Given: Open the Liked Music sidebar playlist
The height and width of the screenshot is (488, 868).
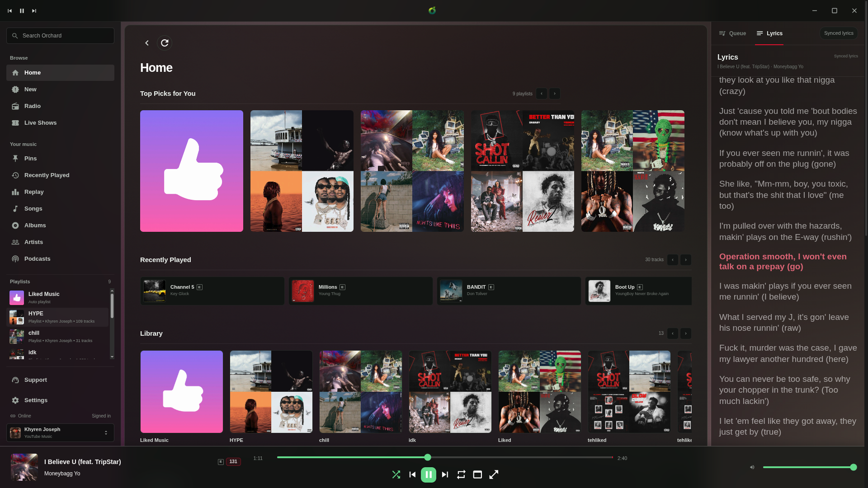Looking at the screenshot, I should pyautogui.click(x=57, y=298).
